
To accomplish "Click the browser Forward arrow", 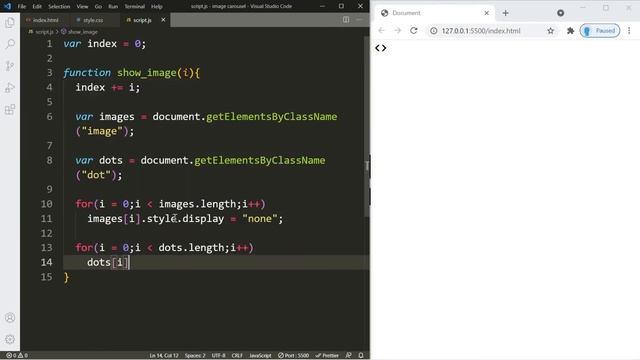I will click(x=398, y=31).
